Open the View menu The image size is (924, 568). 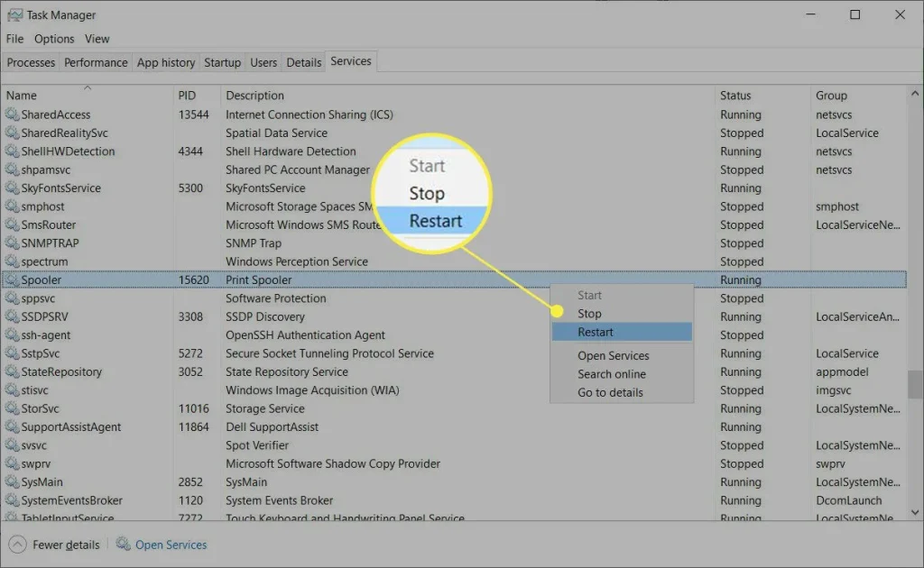(x=97, y=39)
